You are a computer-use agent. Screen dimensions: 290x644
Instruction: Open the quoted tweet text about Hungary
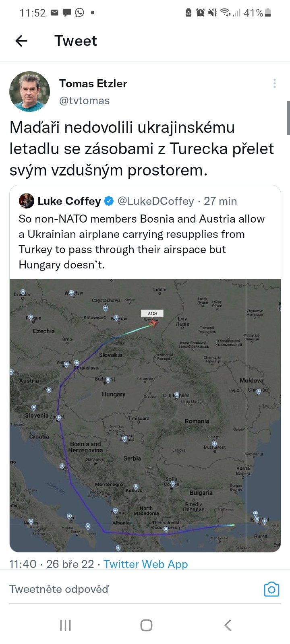[141, 242]
